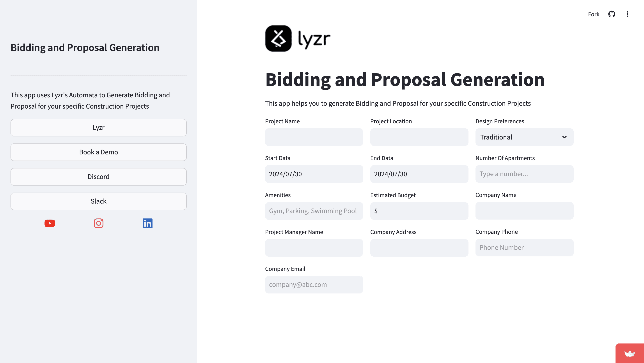The image size is (644, 363).
Task: Click the Fork link in header
Action: (x=594, y=14)
